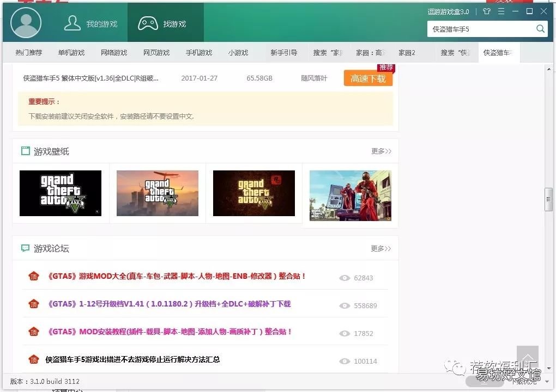556x392 pixels.
Task: Open the hamburger menu icon in title bar
Action: pyautogui.click(x=501, y=11)
